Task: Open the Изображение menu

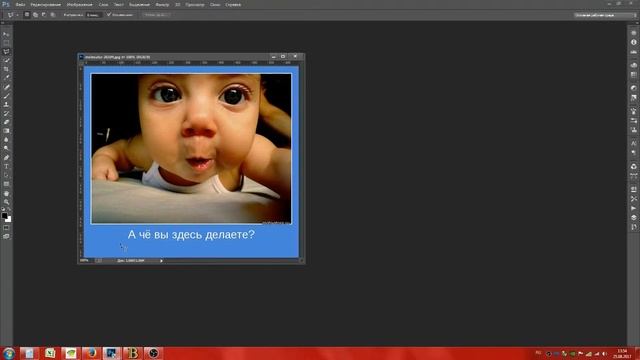Action: [x=80, y=4]
